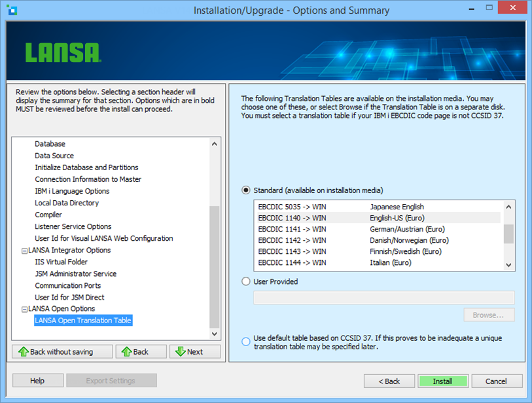532x403 pixels.
Task: Open IBM i Language Options
Action: click(72, 191)
